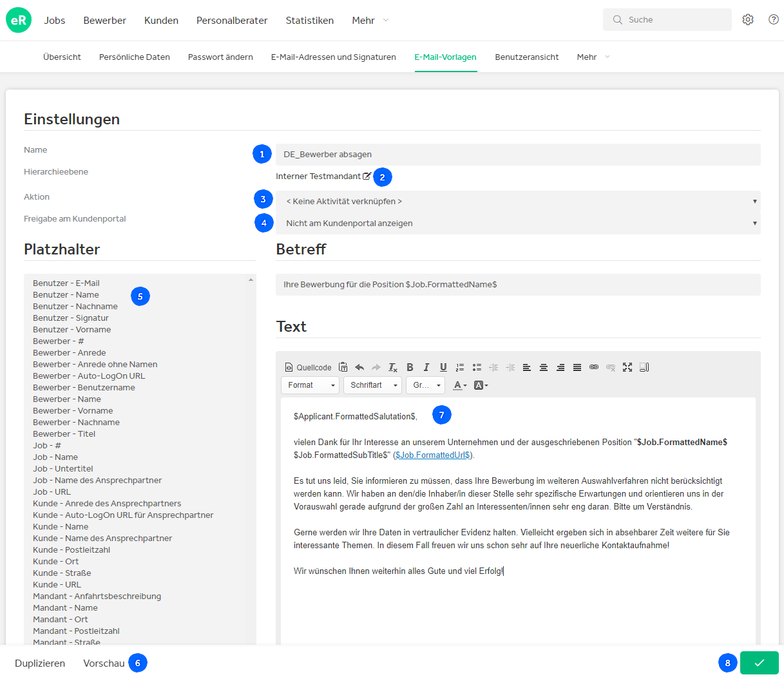Open the Schriftart font dropdown
Screen dimensions: 784x677
pyautogui.click(x=373, y=385)
